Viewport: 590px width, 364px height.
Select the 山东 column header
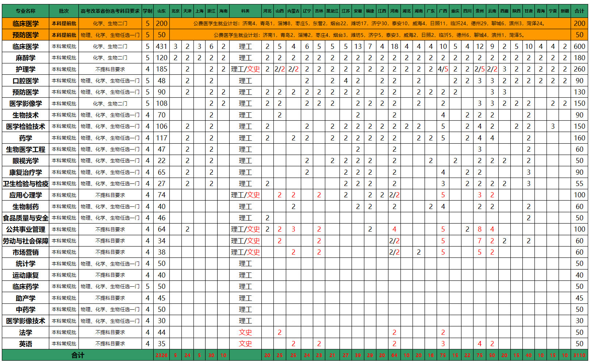click(x=161, y=11)
